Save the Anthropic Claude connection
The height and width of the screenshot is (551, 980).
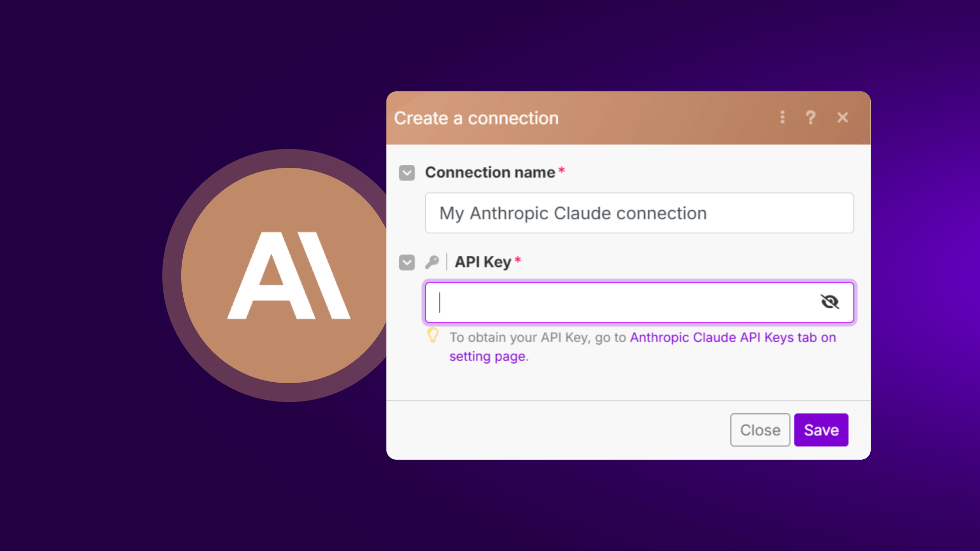[x=821, y=430]
